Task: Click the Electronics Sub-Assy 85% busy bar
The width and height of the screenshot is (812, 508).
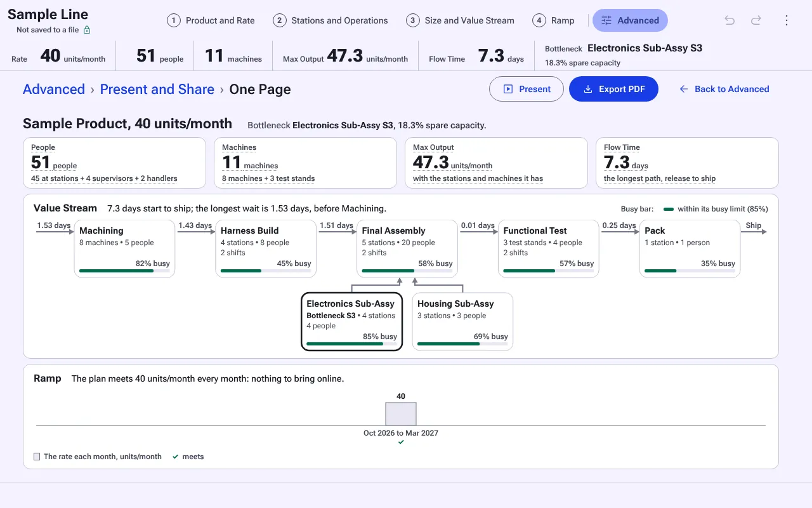Action: point(352,344)
